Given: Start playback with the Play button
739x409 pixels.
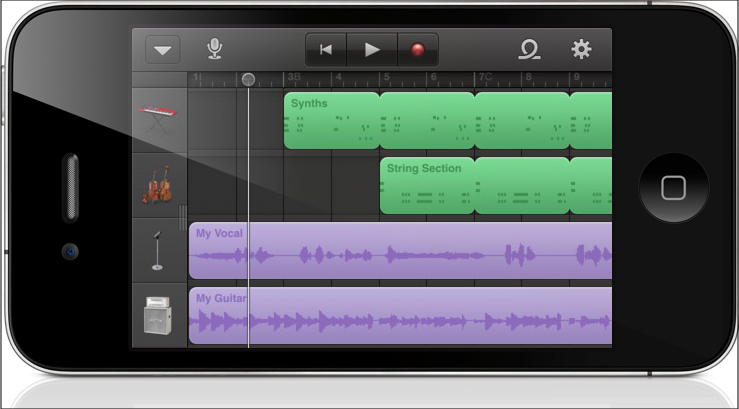Looking at the screenshot, I should tap(372, 49).
